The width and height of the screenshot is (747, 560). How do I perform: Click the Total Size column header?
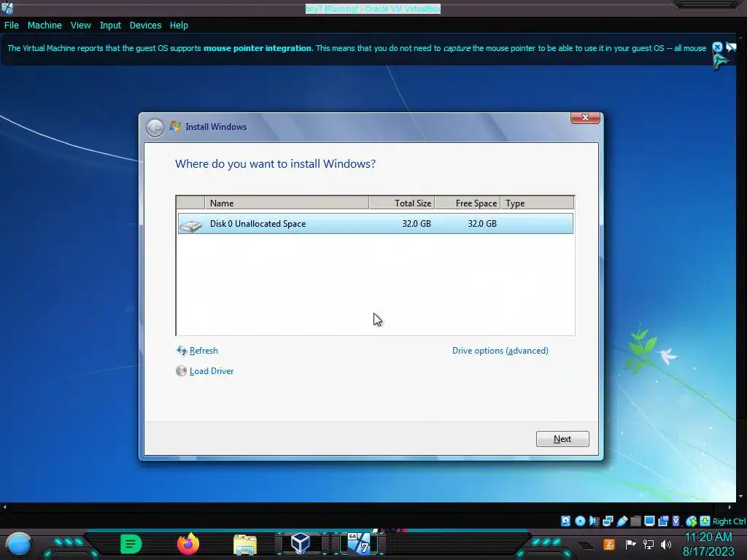pyautogui.click(x=402, y=203)
